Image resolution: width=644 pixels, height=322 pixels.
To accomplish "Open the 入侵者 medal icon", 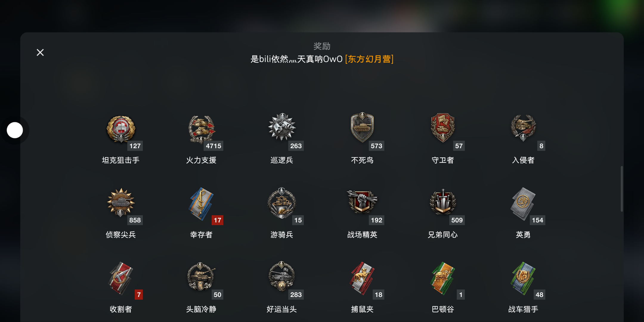I will [x=523, y=128].
